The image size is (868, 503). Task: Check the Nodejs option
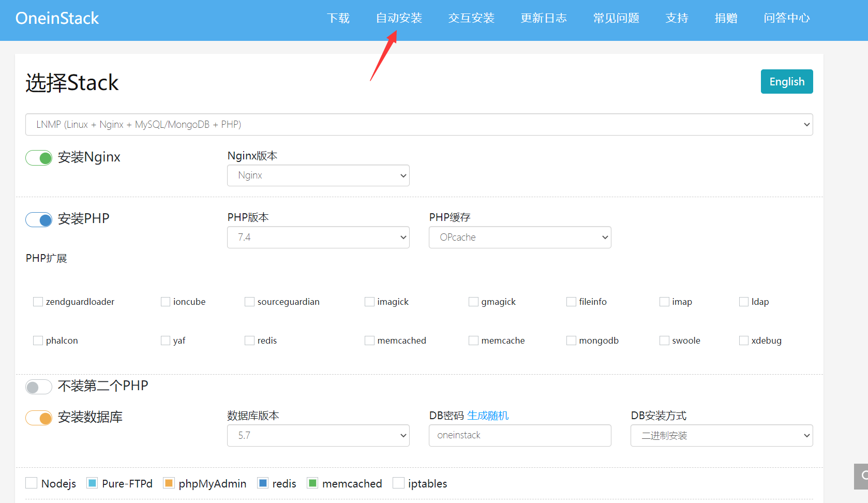pos(31,483)
